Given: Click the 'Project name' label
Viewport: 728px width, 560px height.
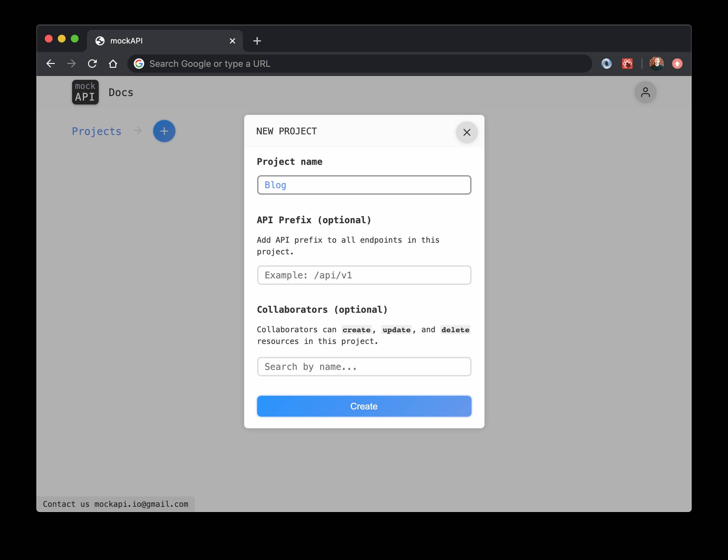Looking at the screenshot, I should [x=290, y=162].
